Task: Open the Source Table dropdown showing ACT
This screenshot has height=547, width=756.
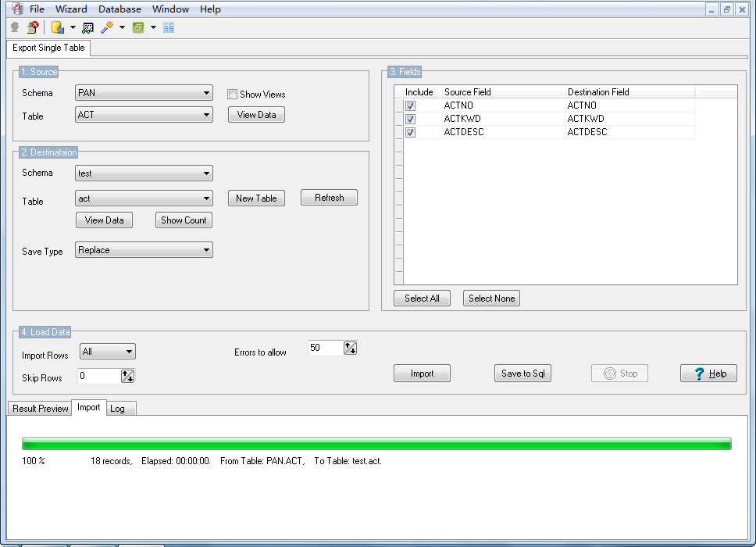Action: 144,115
